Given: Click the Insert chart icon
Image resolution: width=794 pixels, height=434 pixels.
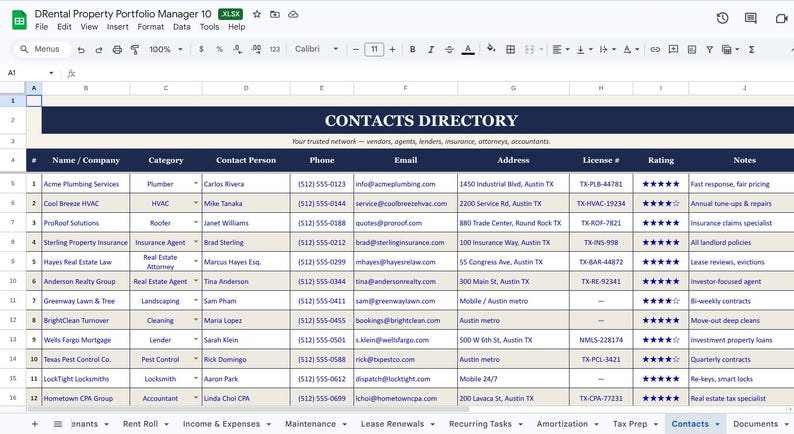Looking at the screenshot, I should 692,50.
